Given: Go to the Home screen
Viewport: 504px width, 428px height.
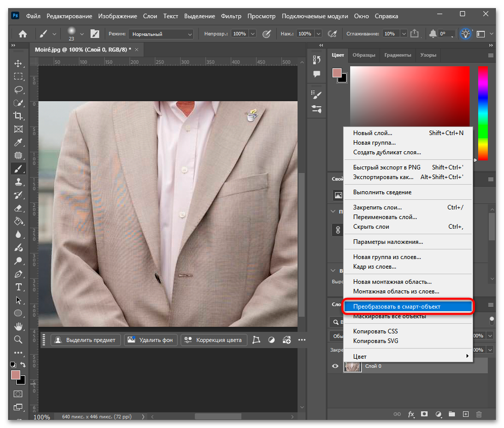Looking at the screenshot, I should tap(22, 34).
